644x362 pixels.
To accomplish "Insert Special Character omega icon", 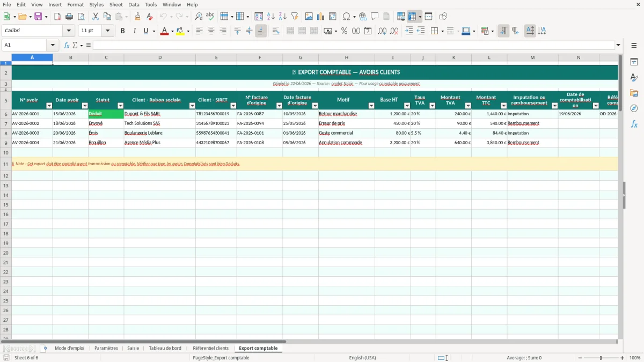I will click(x=347, y=17).
